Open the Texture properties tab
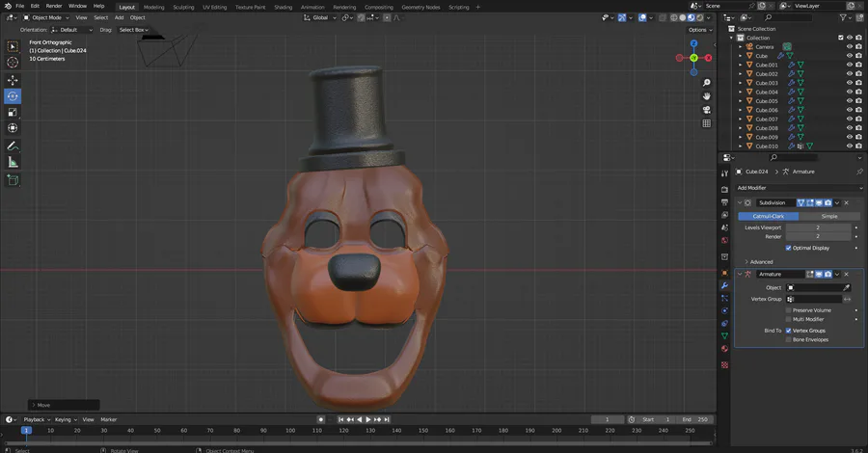Screen dimensions: 868x453 (x=724, y=365)
